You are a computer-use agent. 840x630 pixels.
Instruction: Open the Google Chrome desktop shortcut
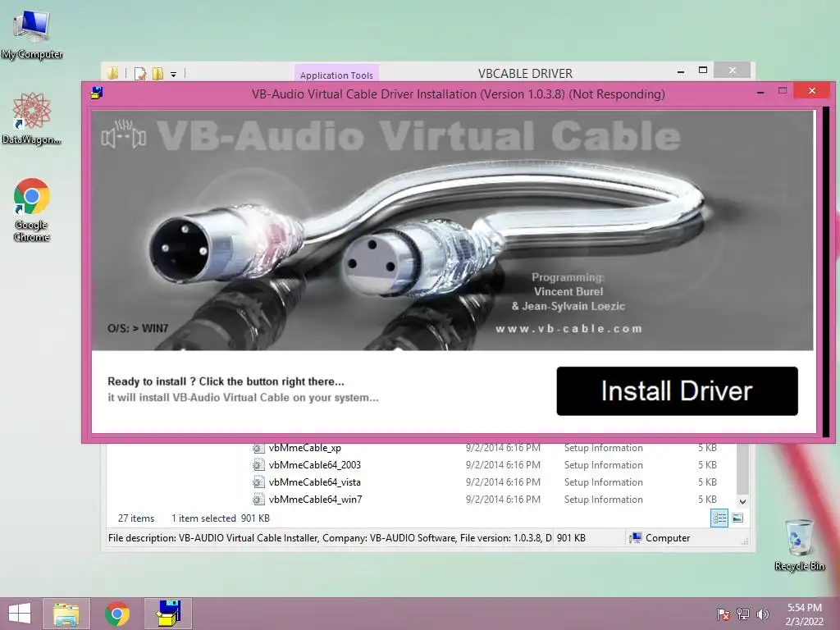[x=32, y=210]
